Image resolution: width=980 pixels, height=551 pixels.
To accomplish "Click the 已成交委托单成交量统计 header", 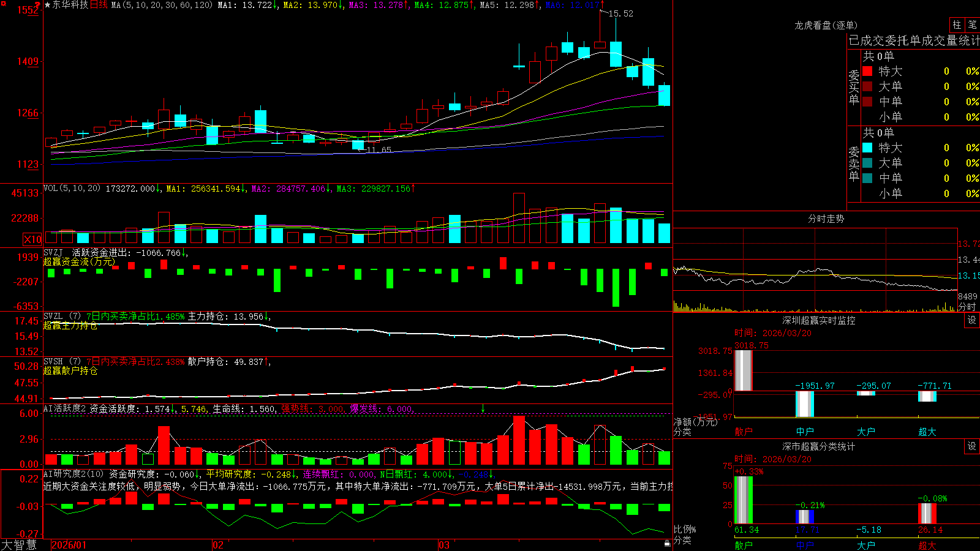I will pyautogui.click(x=914, y=40).
